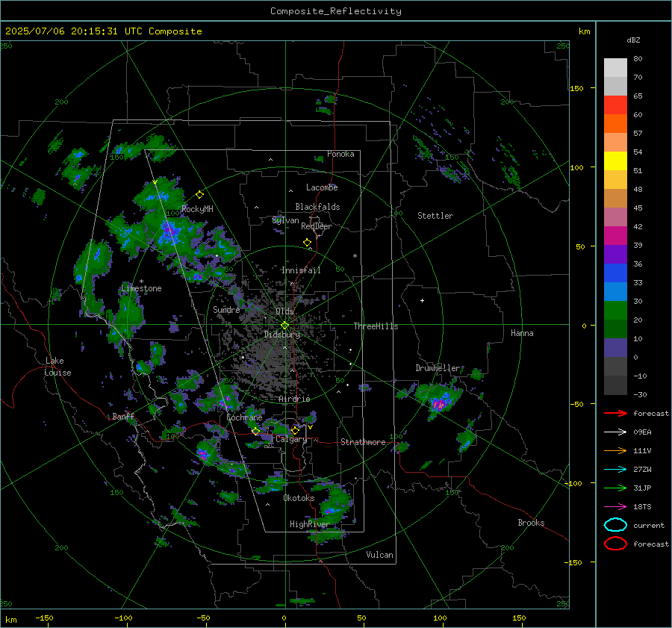The width and height of the screenshot is (672, 628).
Task: Click the Blackfalds town label
Action: (x=317, y=207)
